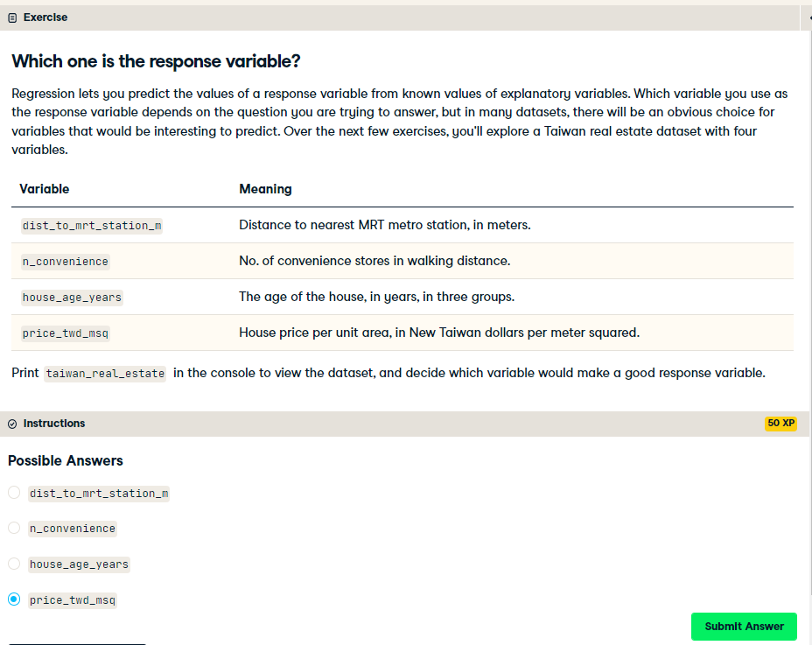Click the Meaning column header
The width and height of the screenshot is (812, 645).
(x=265, y=189)
